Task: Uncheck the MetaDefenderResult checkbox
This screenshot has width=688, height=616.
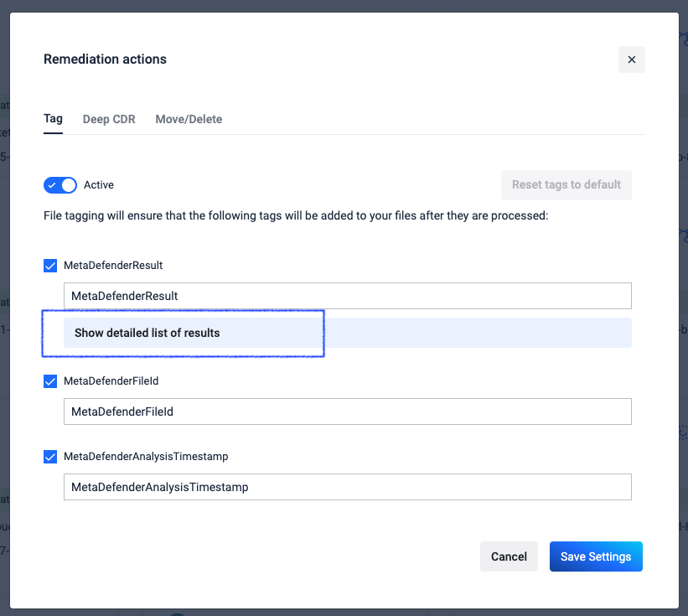Action: 50,266
